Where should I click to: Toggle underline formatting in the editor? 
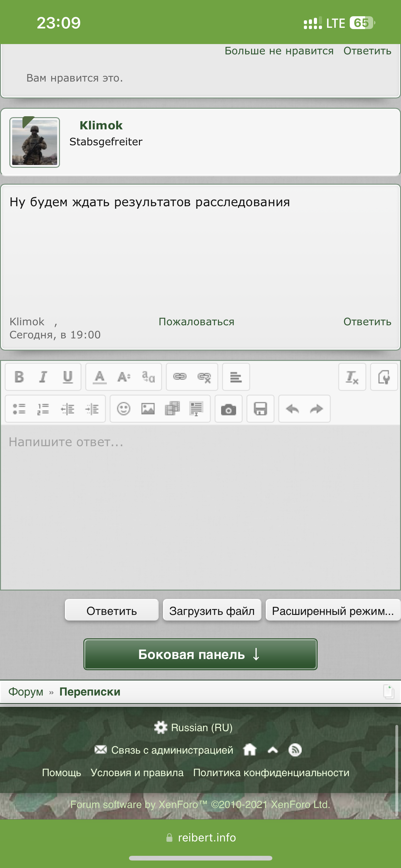click(68, 377)
